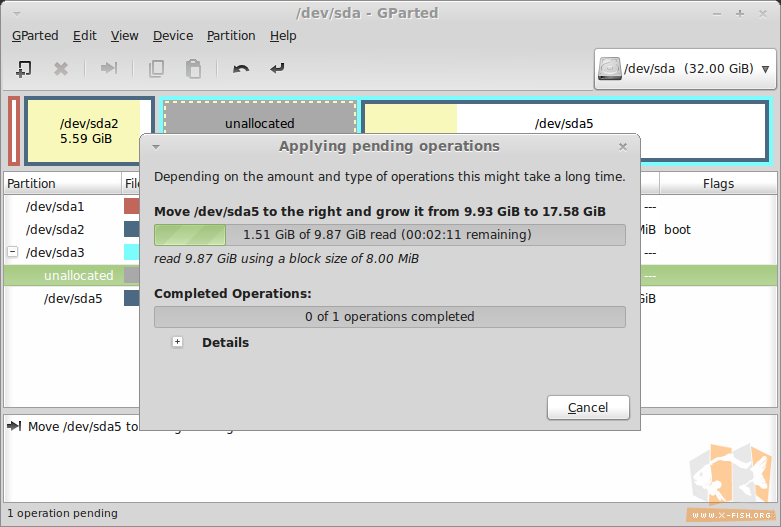Maximize the GParted window with plus button

[x=740, y=14]
